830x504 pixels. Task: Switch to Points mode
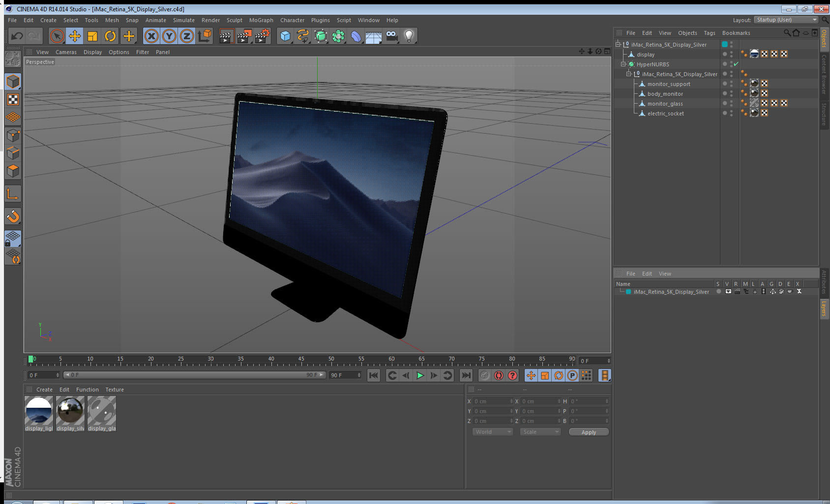13,136
